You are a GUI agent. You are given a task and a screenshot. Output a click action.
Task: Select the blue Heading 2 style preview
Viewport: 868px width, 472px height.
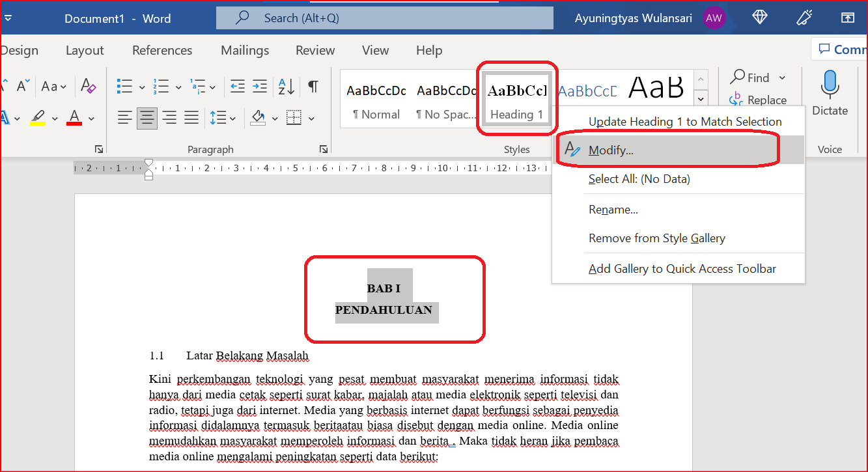click(587, 91)
